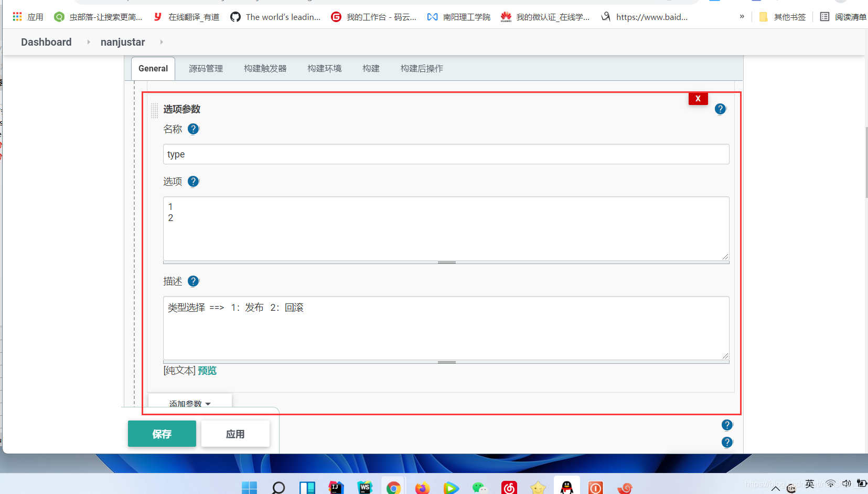Open the yellow star icon app in the taskbar
Viewport: 868px width, 494px height.
(x=538, y=488)
